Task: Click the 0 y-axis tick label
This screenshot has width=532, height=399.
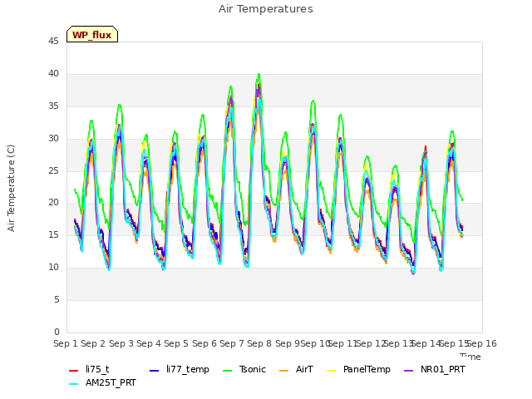Action: pyautogui.click(x=57, y=332)
